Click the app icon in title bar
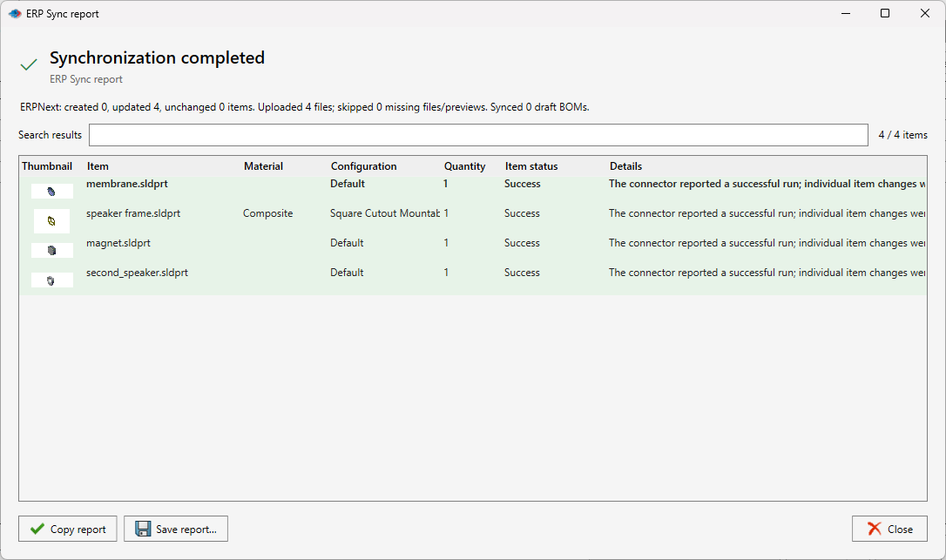 pos(15,13)
